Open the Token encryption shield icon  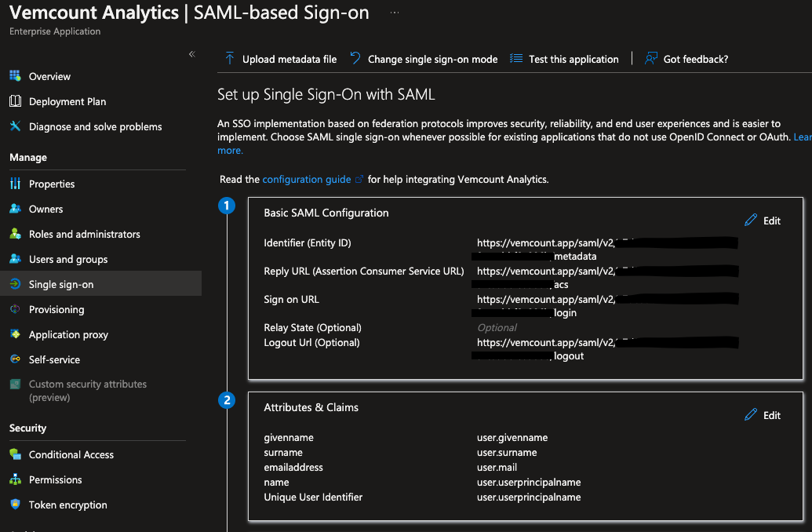click(15, 504)
